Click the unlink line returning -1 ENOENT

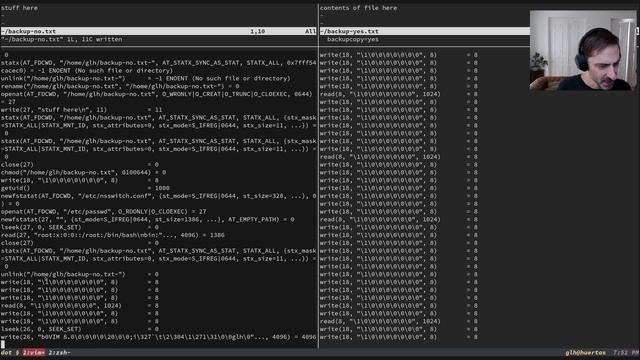click(x=145, y=78)
